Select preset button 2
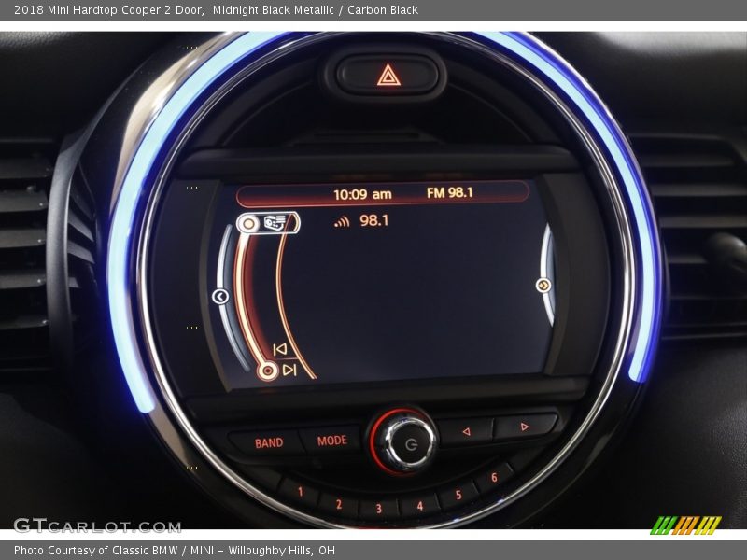Viewport: 747px width, 560px height. click(x=337, y=504)
